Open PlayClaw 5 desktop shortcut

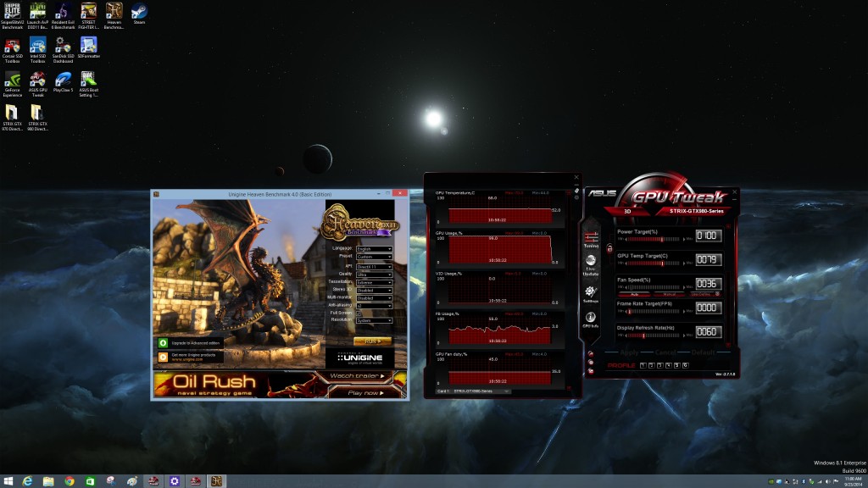point(63,82)
